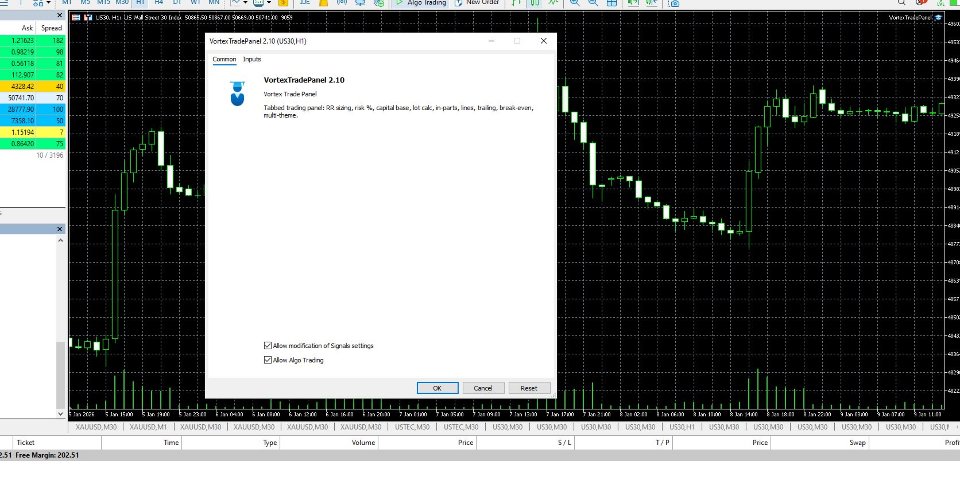Switch to bar chart type
Image resolution: width=960 pixels, height=496 pixels.
point(516,2)
